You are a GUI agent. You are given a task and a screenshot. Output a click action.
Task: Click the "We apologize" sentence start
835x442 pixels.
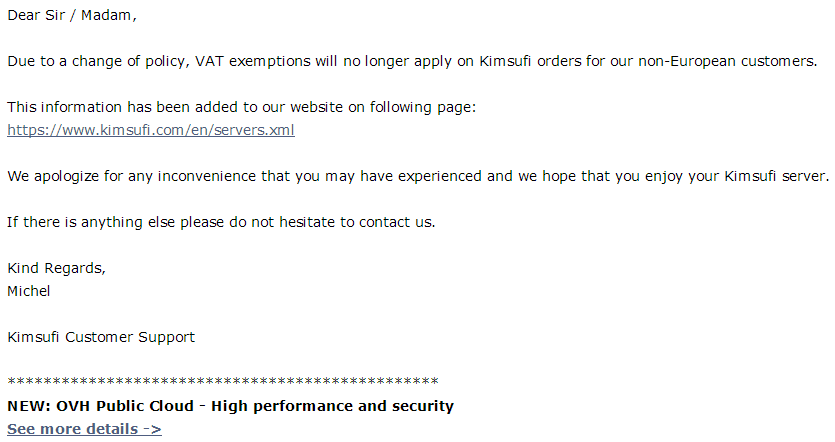click(x=53, y=177)
